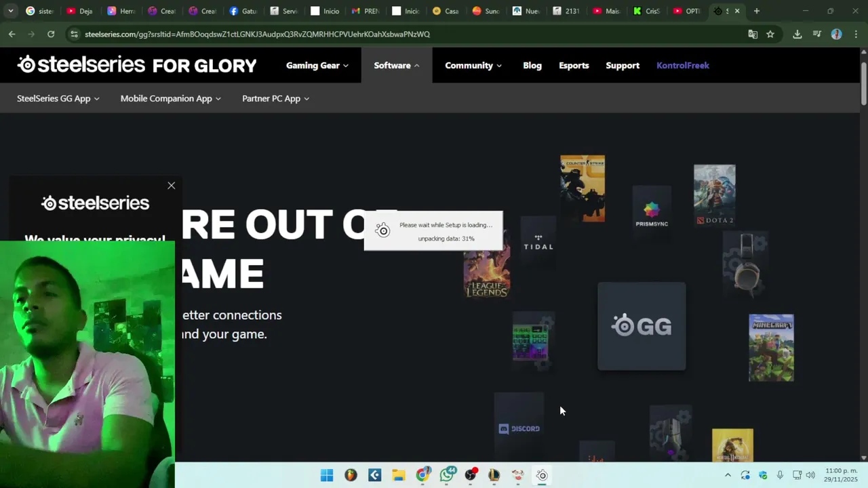Viewport: 868px width, 488px height.
Task: Visit the KontrolFreek link
Action: (683, 65)
